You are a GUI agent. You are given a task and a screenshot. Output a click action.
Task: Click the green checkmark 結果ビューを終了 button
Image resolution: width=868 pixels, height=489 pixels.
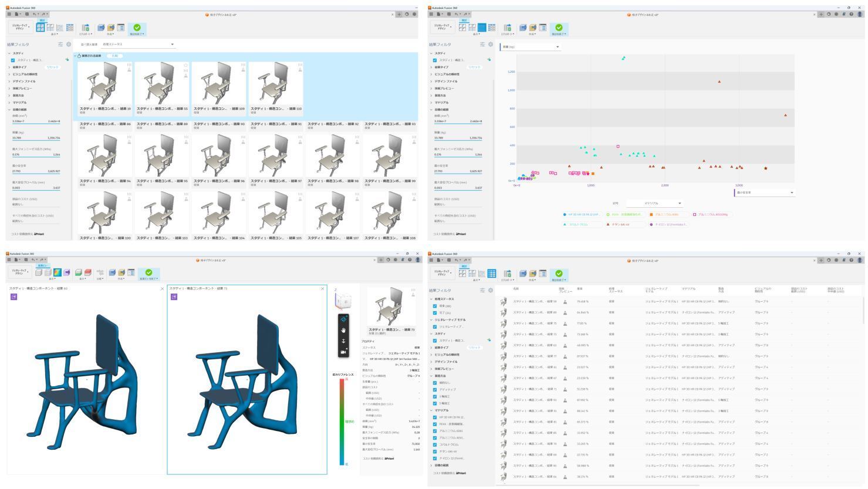click(148, 273)
